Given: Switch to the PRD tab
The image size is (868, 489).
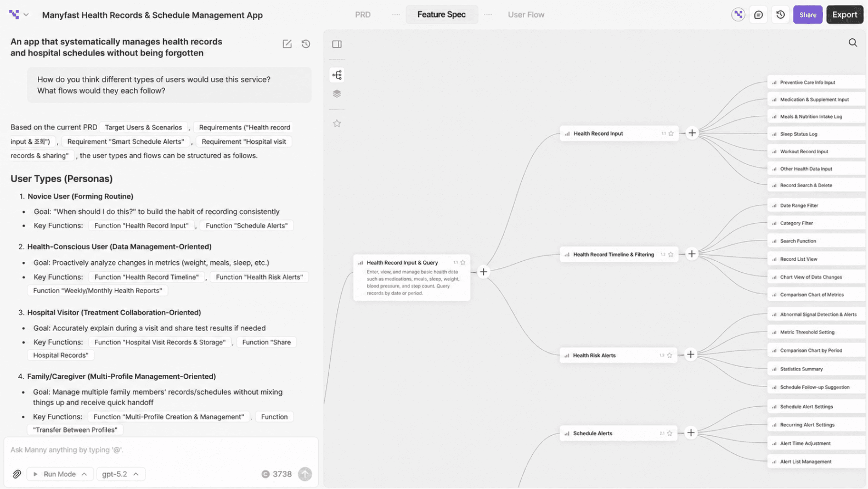Looking at the screenshot, I should 363,15.
